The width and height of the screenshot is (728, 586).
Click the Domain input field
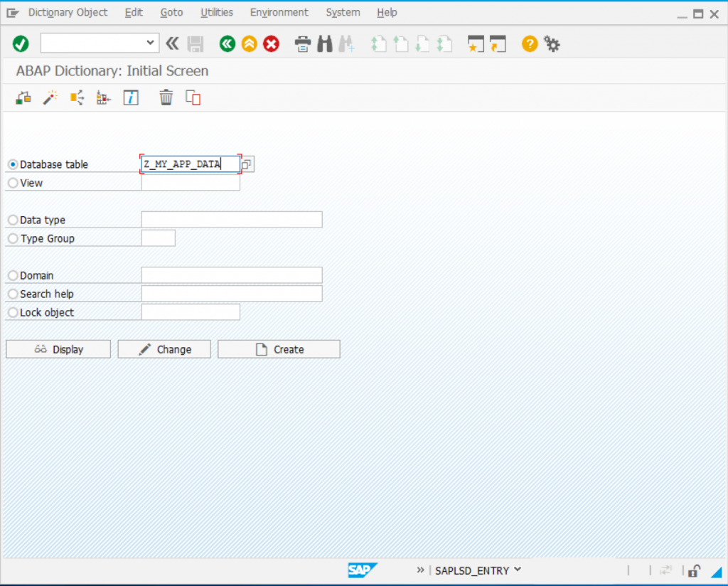[232, 275]
